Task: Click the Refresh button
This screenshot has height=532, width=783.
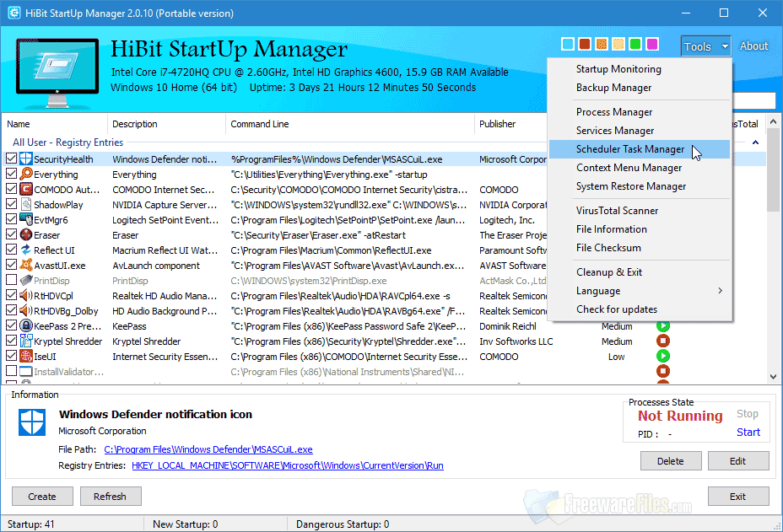Action: click(111, 496)
